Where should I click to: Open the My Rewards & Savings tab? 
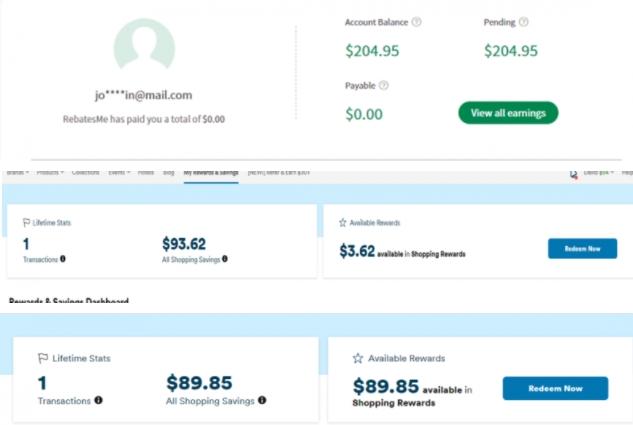[x=210, y=173]
